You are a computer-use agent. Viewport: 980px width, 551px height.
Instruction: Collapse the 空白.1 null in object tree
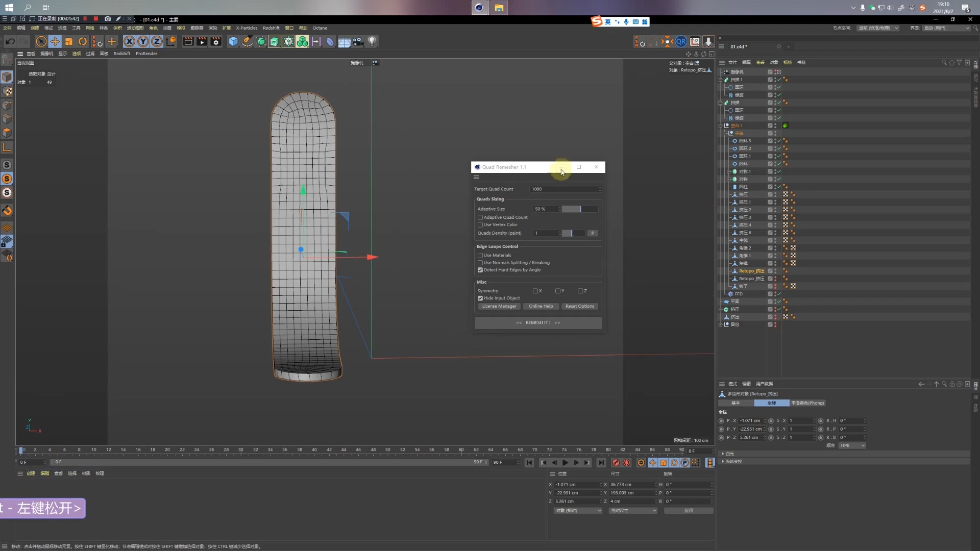721,126
